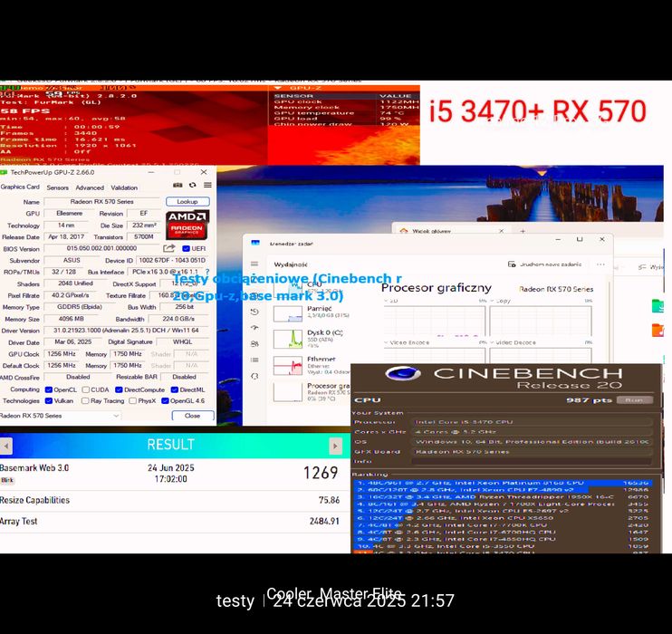This screenshot has width=672, height=634.
Task: Toggle the OpenCL checkbox
Action: tap(49, 389)
